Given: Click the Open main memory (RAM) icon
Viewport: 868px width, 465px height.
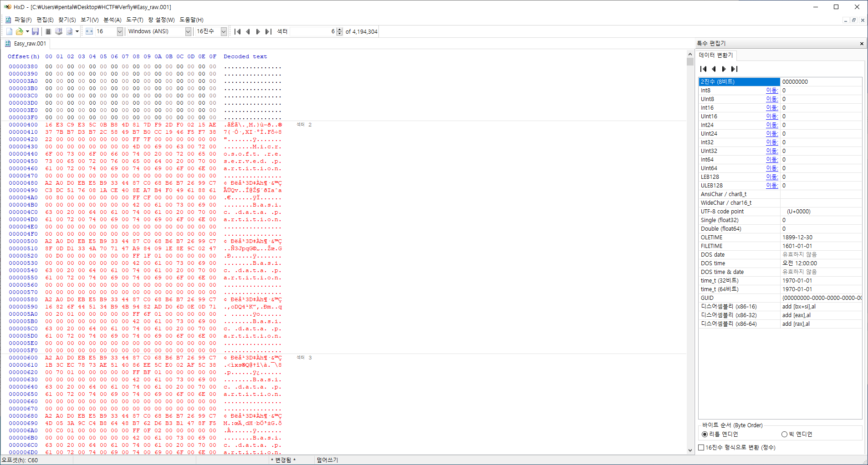Looking at the screenshot, I should click(48, 31).
